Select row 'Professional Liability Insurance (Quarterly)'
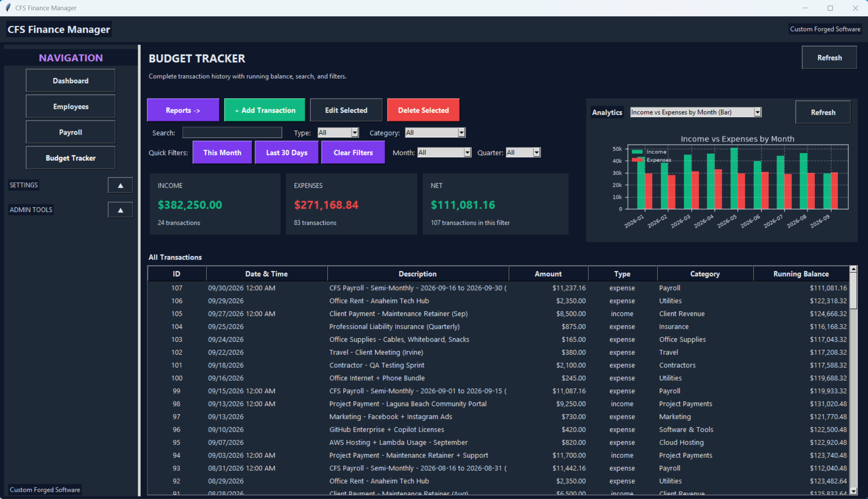Image resolution: width=868 pixels, height=499 pixels. 498,327
